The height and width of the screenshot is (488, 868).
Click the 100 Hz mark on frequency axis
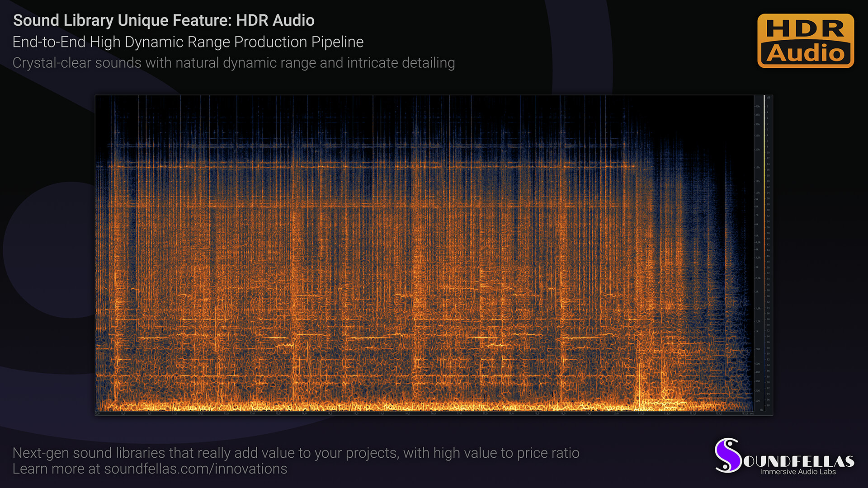tap(757, 401)
